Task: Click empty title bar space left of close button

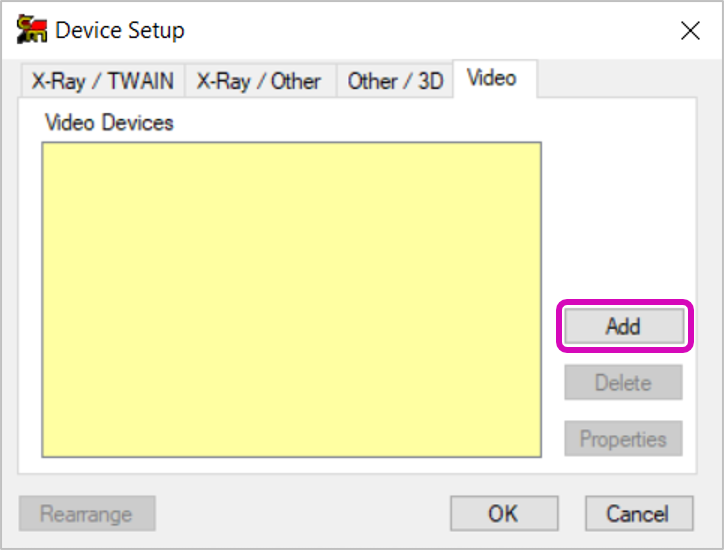Action: (x=450, y=31)
